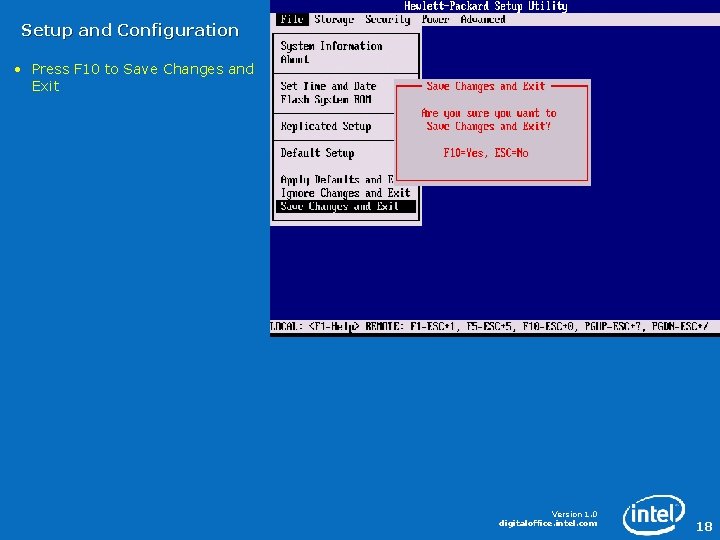
Task: Select Replicated Setup option
Action: (326, 126)
